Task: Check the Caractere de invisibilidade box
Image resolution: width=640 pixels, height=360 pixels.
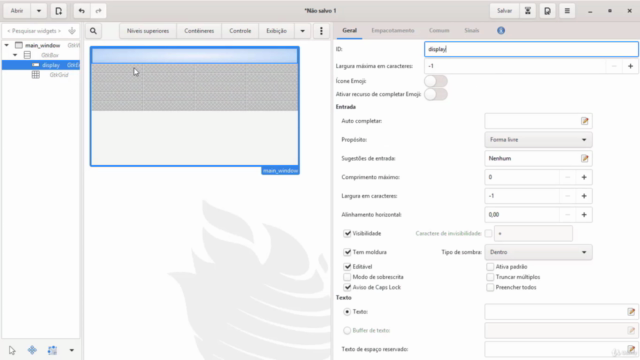Action: [x=488, y=233]
